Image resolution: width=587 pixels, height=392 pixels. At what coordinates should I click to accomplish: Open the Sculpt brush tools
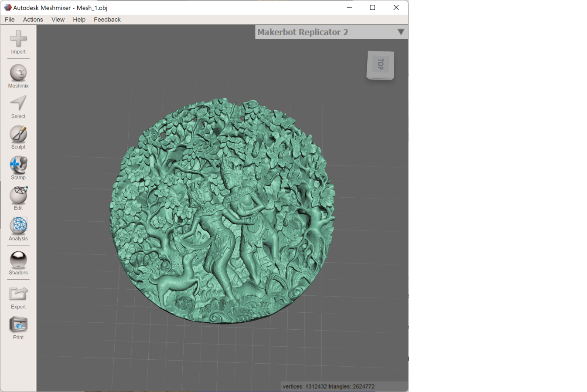point(18,134)
